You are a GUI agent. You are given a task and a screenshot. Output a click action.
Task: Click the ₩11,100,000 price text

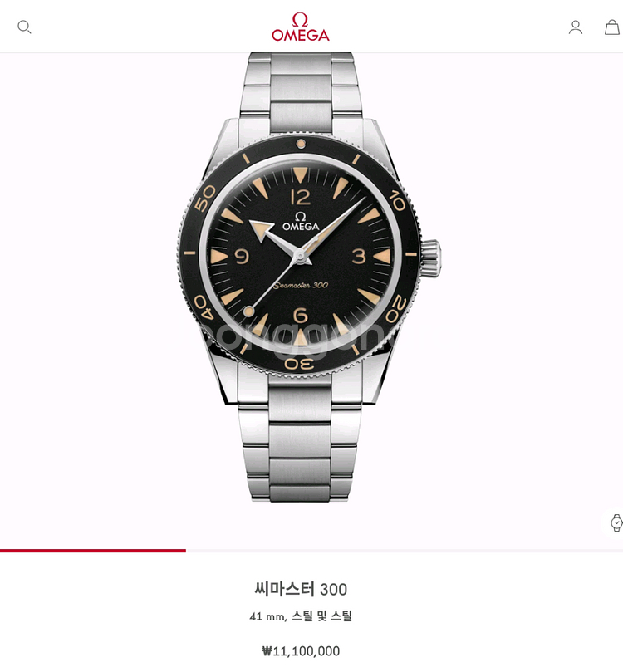(301, 650)
